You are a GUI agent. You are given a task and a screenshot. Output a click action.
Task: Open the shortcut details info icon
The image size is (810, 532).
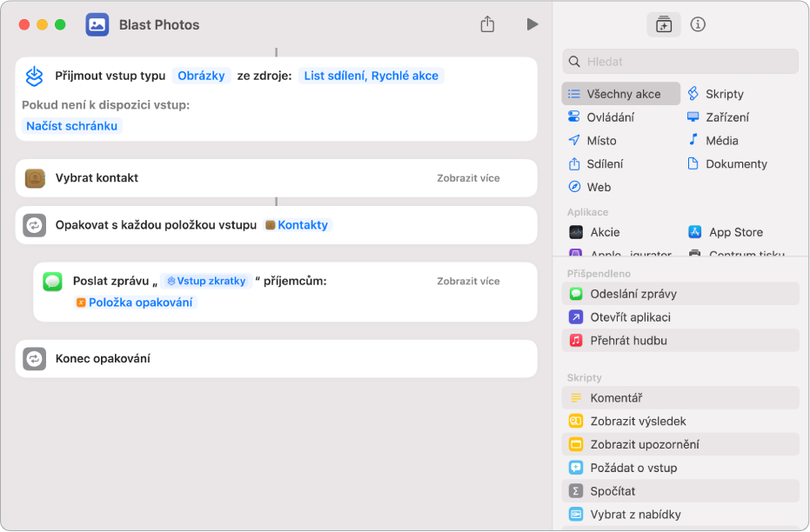[697, 24]
